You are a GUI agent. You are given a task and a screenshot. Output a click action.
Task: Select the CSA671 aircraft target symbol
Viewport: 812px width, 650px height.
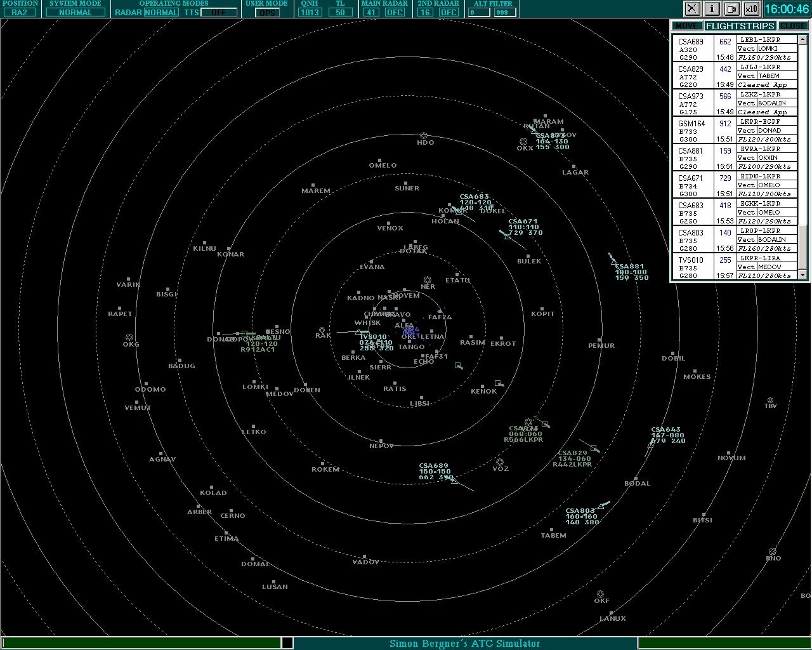coord(507,235)
